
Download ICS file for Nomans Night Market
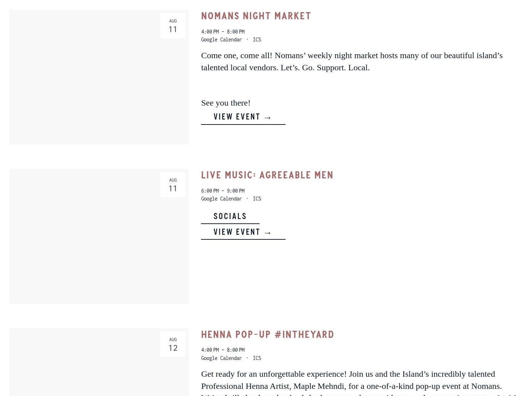point(257,40)
